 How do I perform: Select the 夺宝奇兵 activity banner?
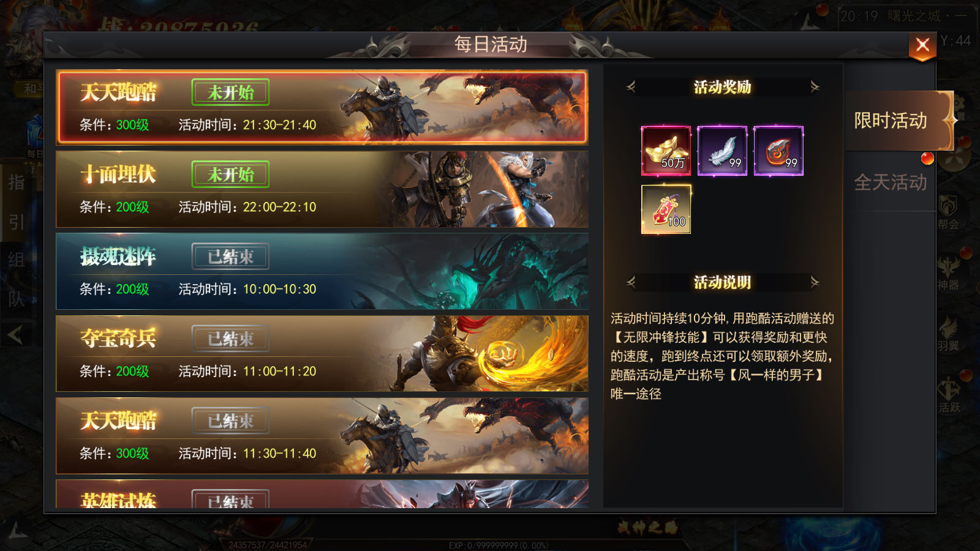click(x=322, y=353)
